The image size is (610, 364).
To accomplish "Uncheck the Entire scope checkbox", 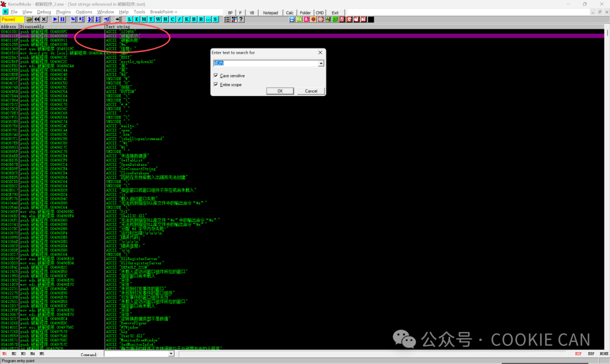I will (x=216, y=85).
